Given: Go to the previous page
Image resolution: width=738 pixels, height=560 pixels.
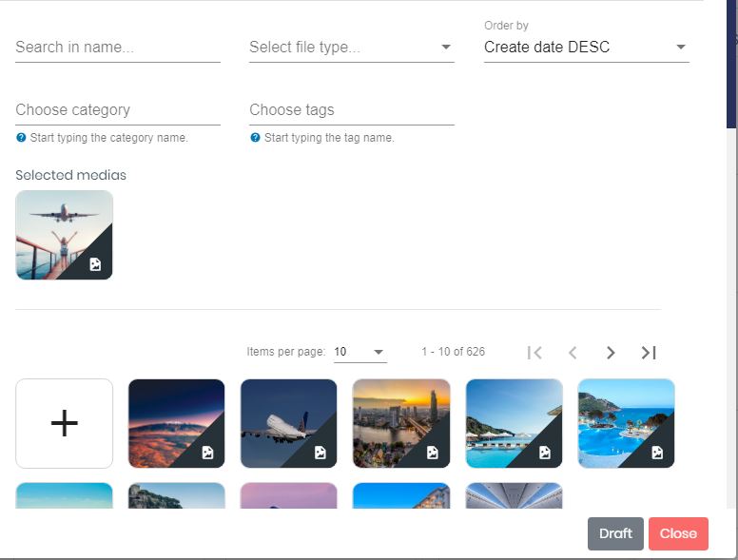Looking at the screenshot, I should (573, 353).
